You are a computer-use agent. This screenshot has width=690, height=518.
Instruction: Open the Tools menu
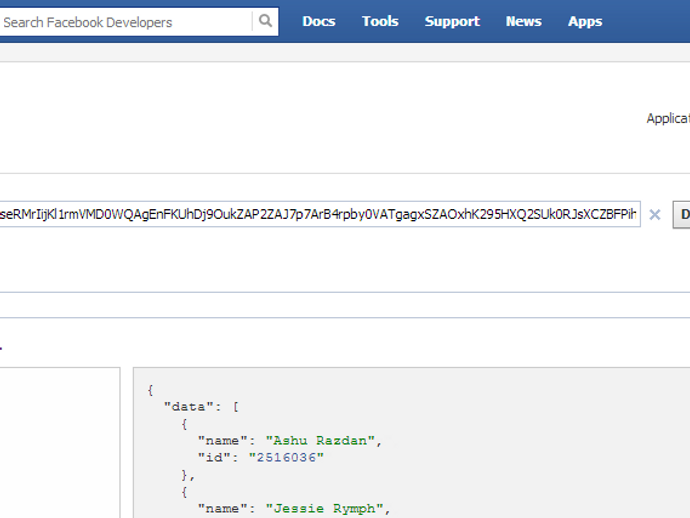pyautogui.click(x=380, y=21)
